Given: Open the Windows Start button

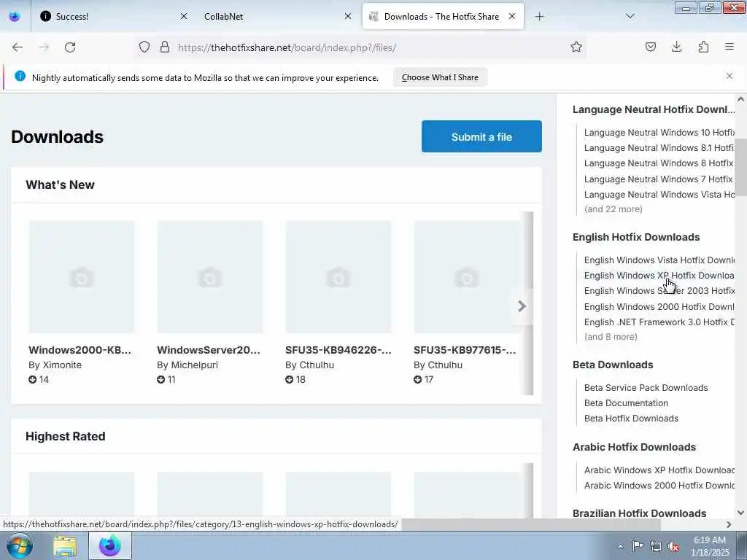Looking at the screenshot, I should 20,545.
